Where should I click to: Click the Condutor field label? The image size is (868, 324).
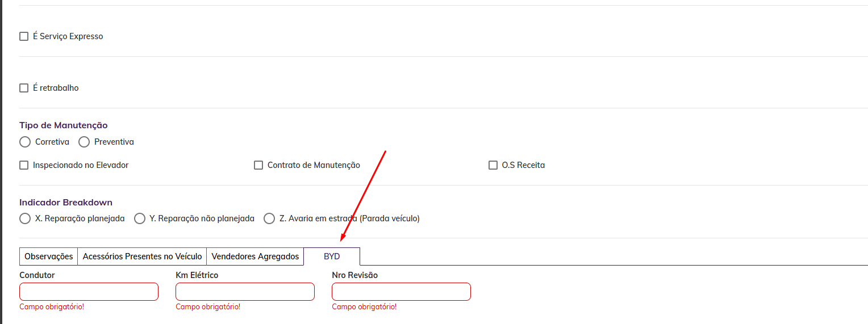(x=37, y=275)
